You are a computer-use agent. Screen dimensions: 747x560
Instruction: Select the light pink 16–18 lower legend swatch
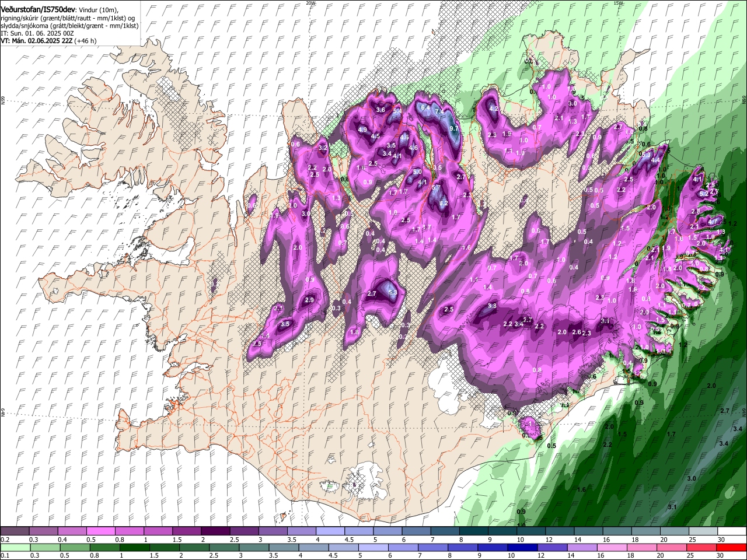(611, 548)
